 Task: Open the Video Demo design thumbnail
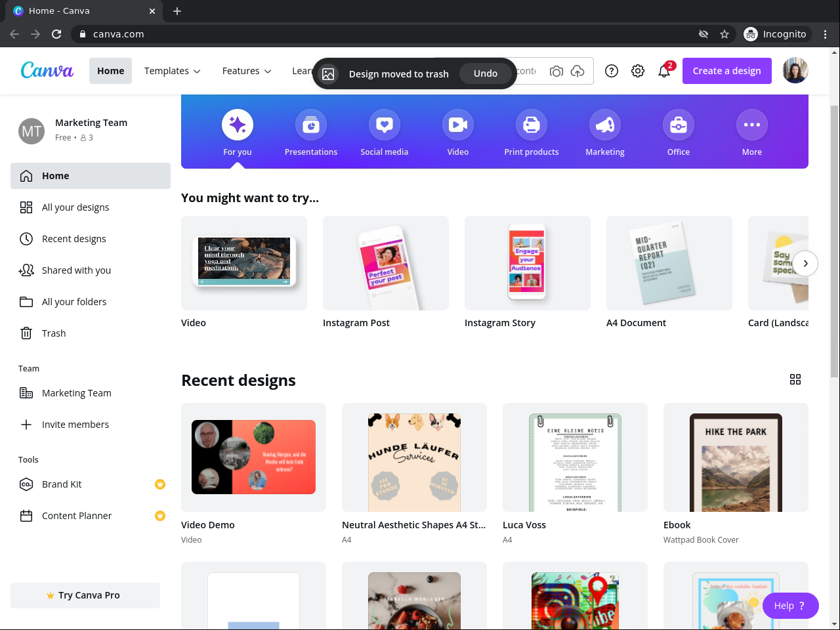point(253,457)
